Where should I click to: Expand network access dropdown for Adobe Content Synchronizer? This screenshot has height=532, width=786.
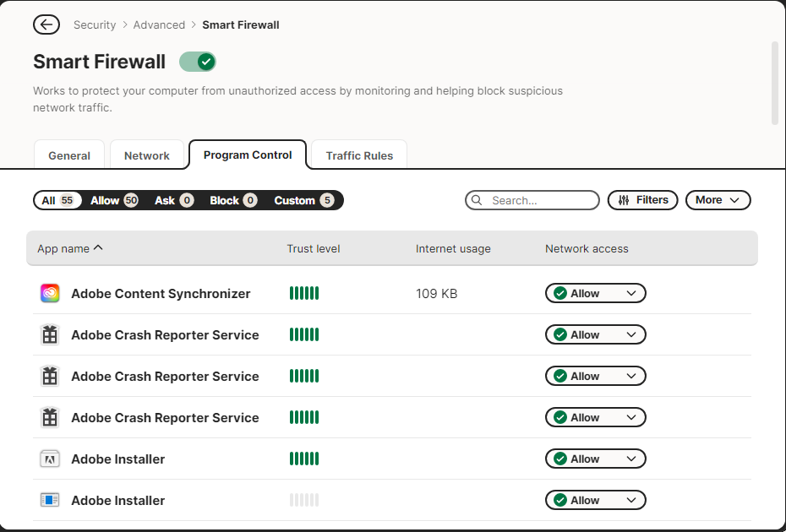click(630, 294)
